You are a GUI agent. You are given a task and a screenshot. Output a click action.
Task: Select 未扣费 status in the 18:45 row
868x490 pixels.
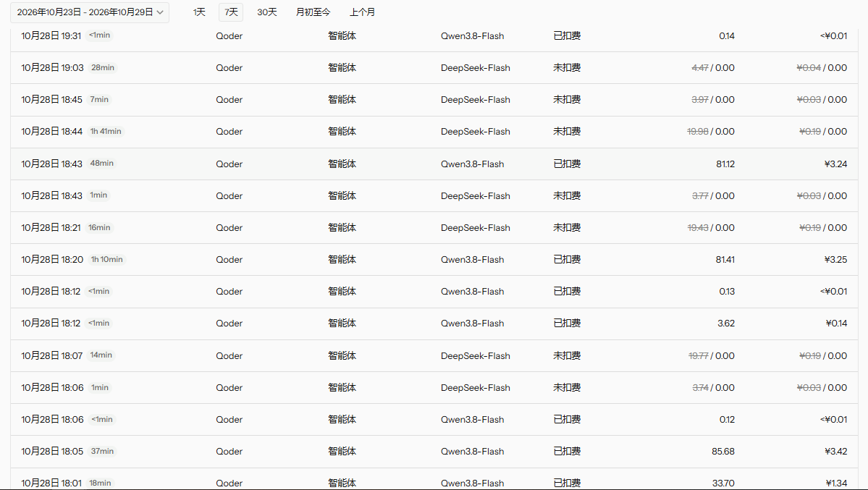[567, 100]
